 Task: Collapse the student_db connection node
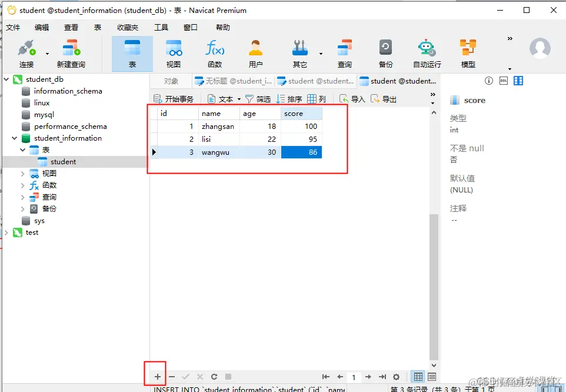pos(6,79)
